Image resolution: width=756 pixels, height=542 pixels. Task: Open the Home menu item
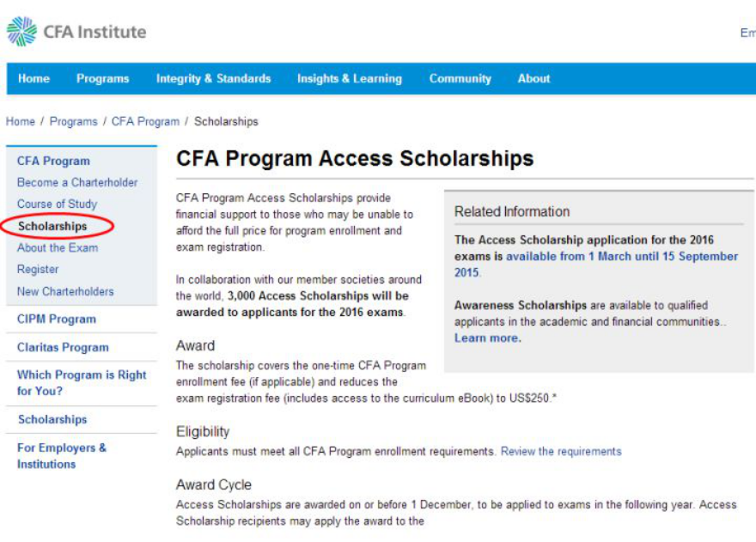pyautogui.click(x=34, y=78)
